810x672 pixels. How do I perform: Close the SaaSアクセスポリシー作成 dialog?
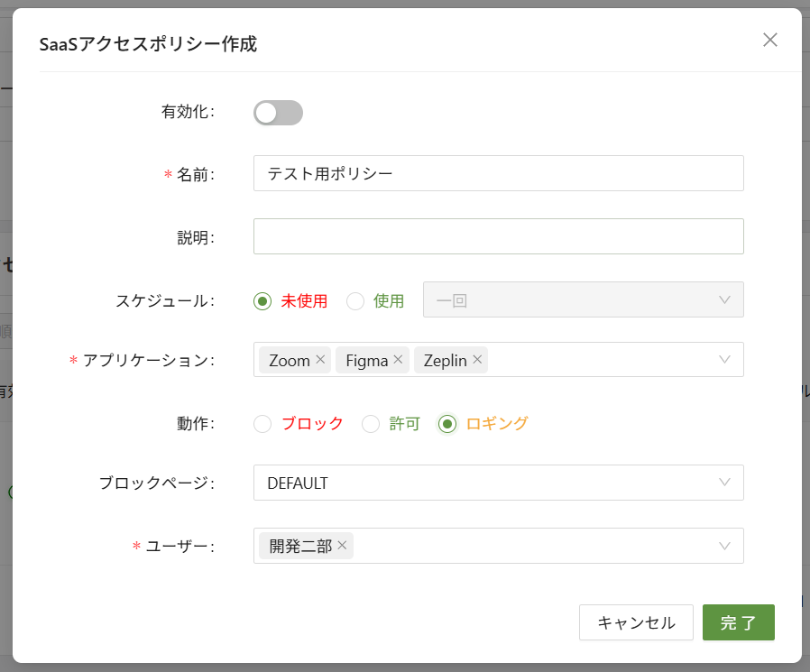(x=769, y=40)
